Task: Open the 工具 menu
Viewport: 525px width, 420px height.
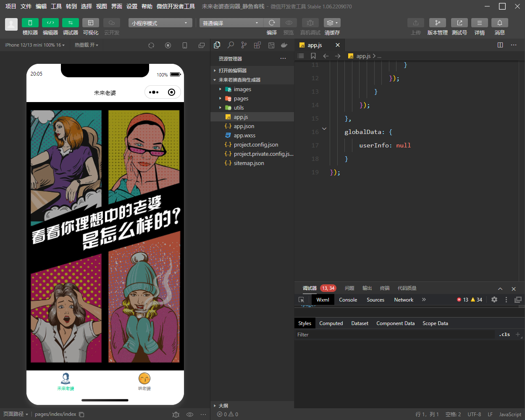Action: click(x=56, y=6)
